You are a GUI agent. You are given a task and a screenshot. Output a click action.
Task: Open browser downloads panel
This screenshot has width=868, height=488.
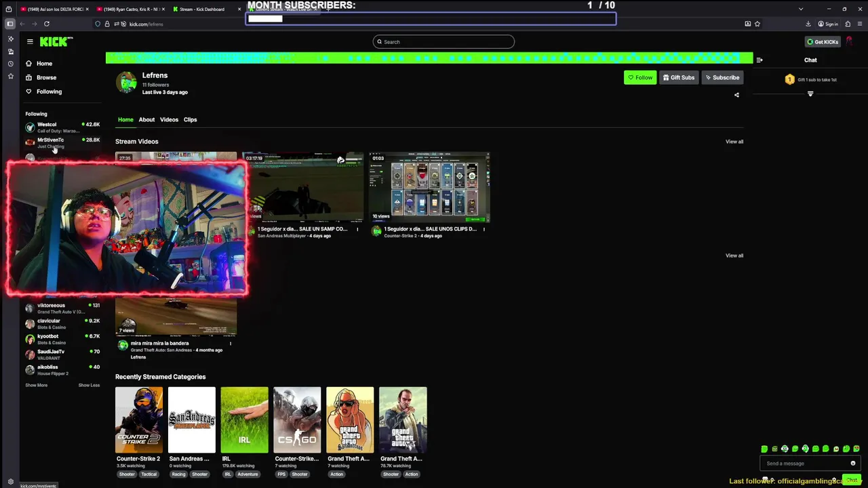[x=808, y=24]
